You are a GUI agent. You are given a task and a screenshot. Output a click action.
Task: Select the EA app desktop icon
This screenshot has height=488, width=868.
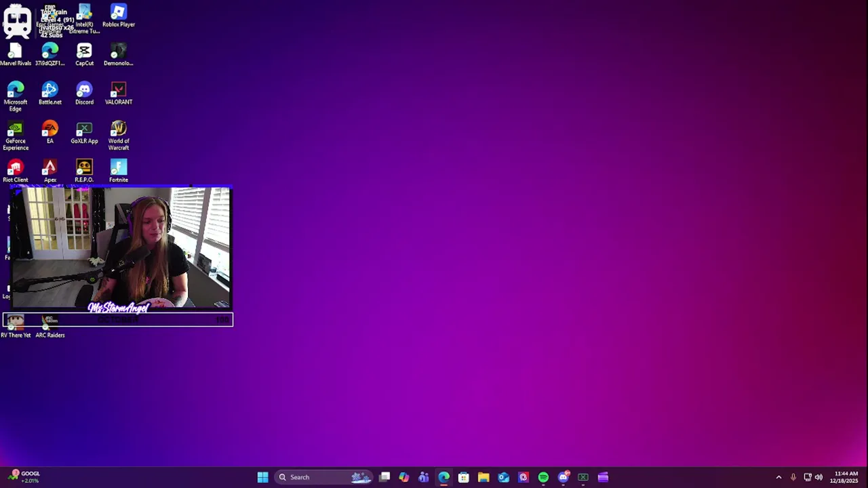(50, 132)
